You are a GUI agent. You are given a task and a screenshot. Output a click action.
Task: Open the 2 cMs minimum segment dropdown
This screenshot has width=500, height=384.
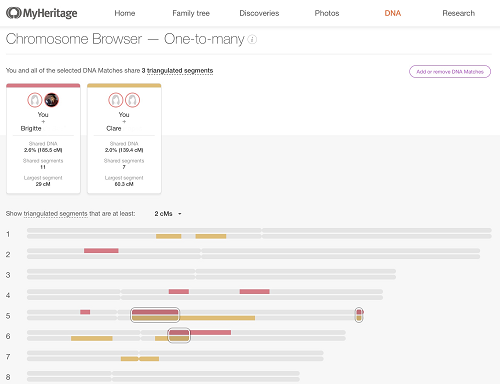point(168,214)
